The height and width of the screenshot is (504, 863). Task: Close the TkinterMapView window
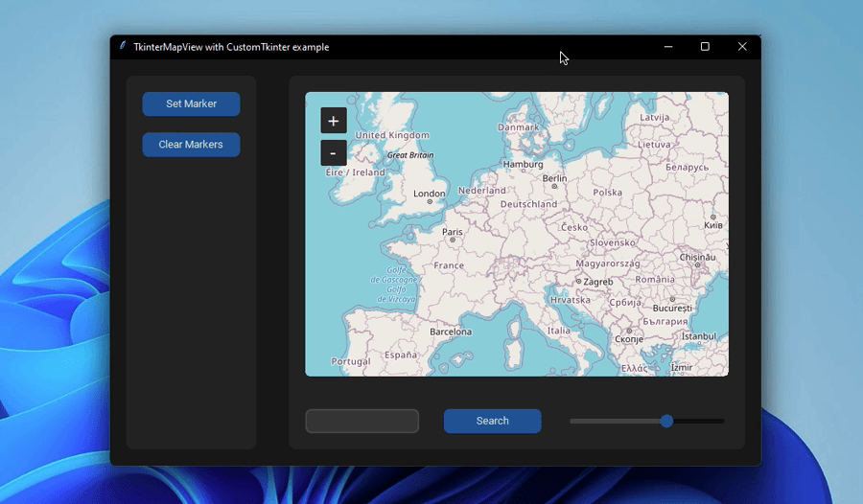coord(741,46)
